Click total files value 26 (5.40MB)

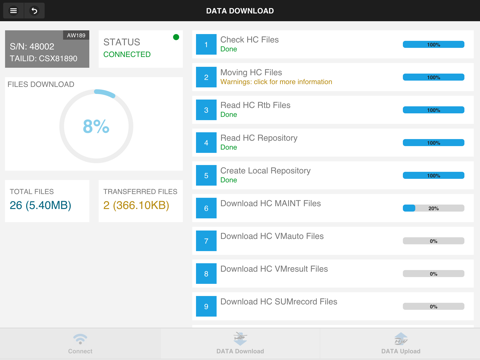pos(40,205)
